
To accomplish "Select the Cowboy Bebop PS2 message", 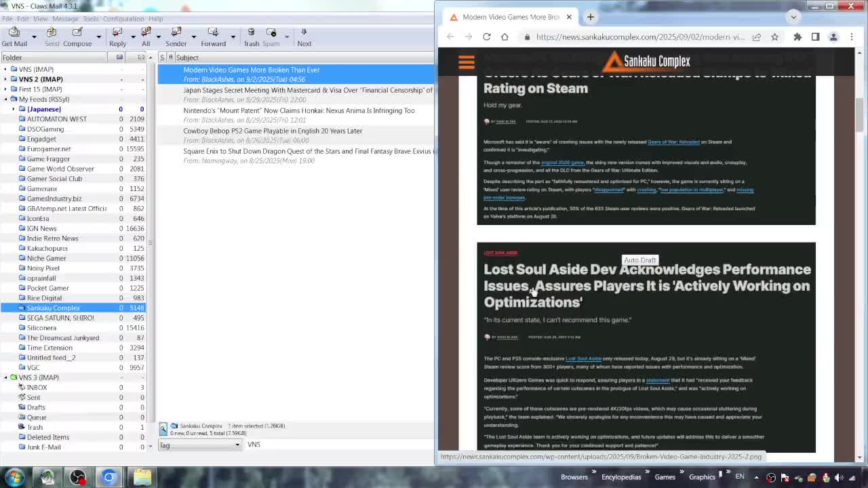I will 273,131.
